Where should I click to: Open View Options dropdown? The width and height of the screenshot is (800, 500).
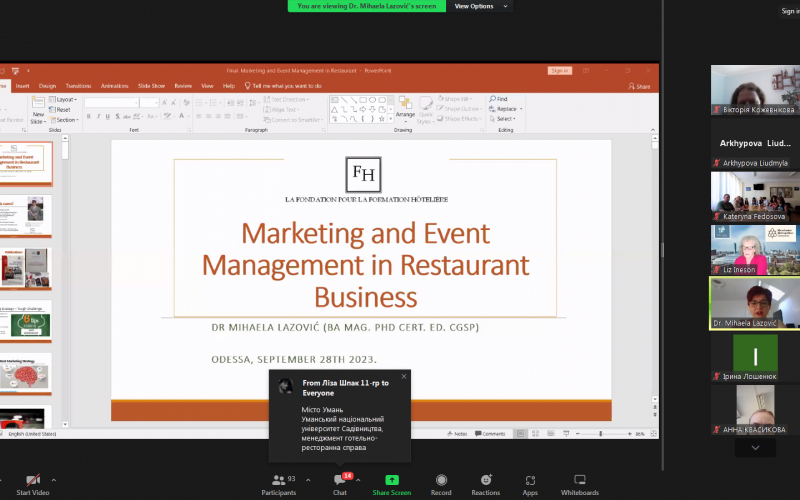coord(480,6)
